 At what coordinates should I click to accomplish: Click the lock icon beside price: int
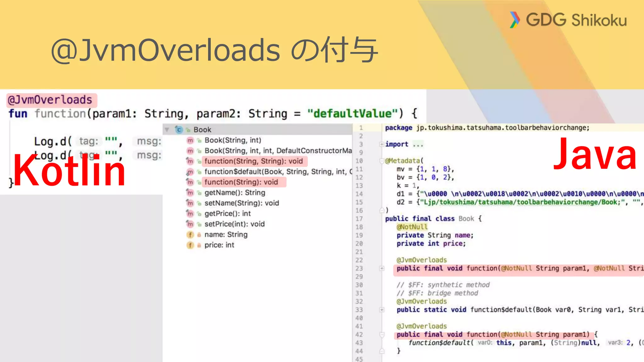click(x=199, y=245)
